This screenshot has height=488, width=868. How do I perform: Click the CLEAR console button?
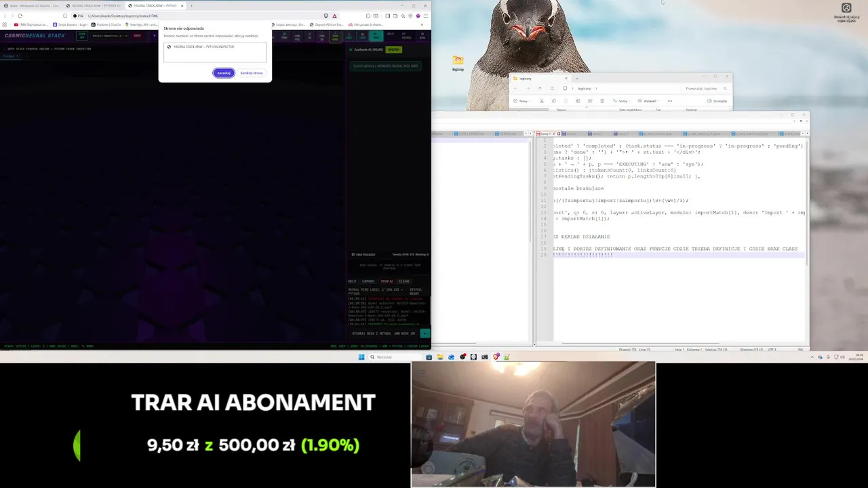point(404,281)
